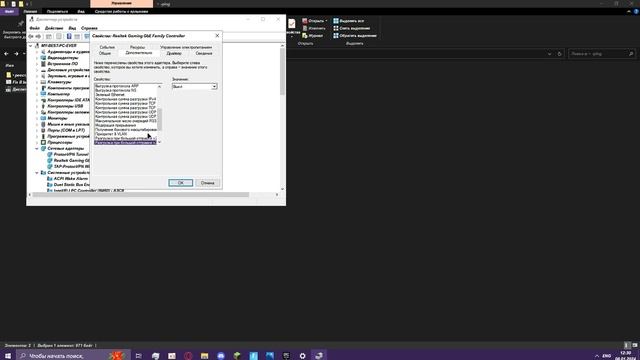Click Изменить in Explorer ribbon
Screen dimensions: 640x360
point(314,28)
